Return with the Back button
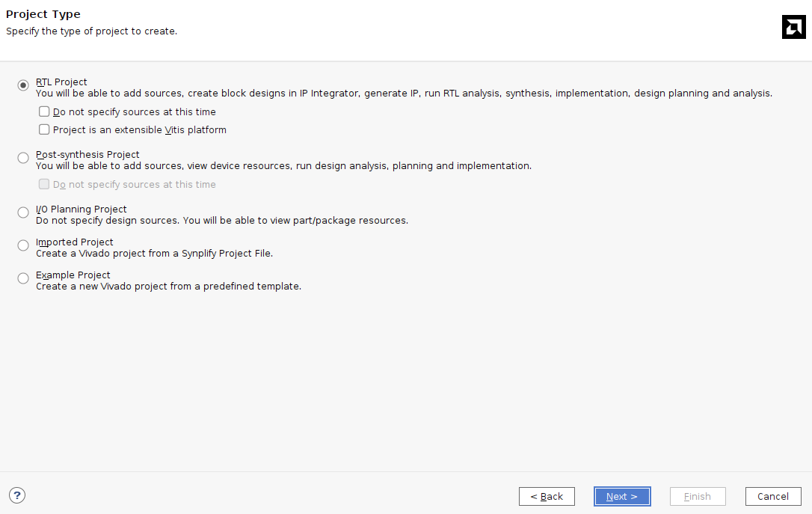The height and width of the screenshot is (514, 812). [547, 496]
